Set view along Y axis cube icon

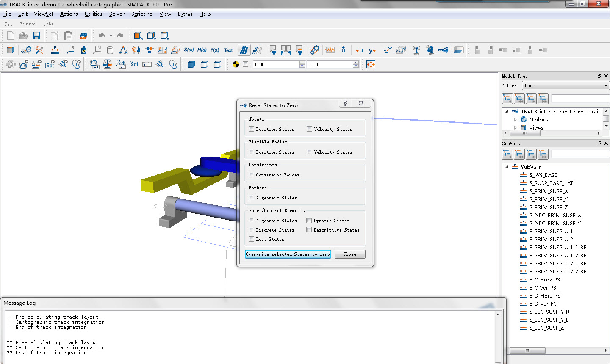(152, 36)
